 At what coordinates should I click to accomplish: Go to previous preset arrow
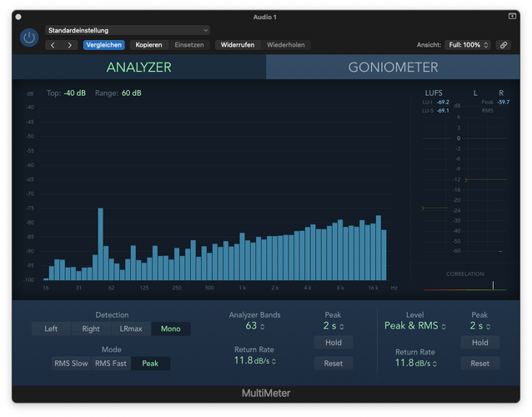[53, 45]
